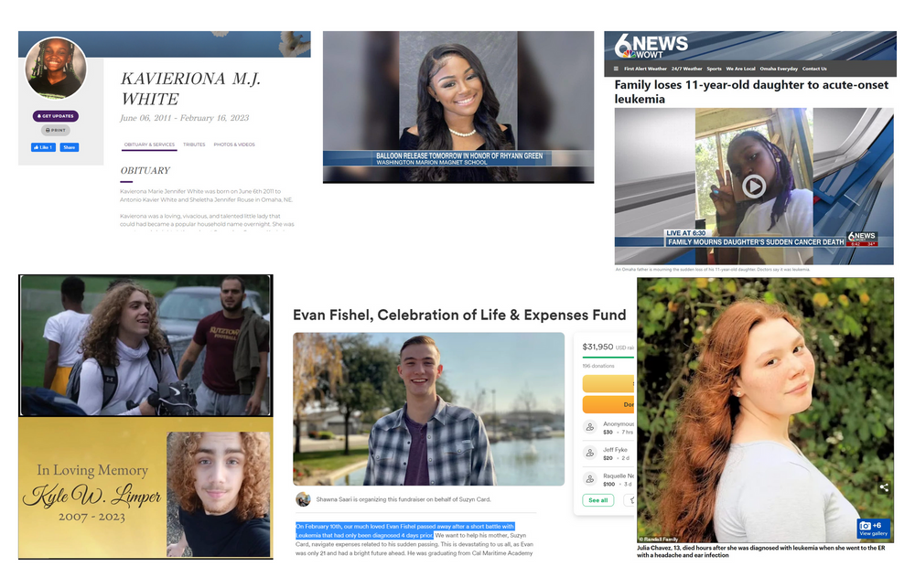Open the Sports menu item
The width and height of the screenshot is (915, 588).
click(x=714, y=69)
